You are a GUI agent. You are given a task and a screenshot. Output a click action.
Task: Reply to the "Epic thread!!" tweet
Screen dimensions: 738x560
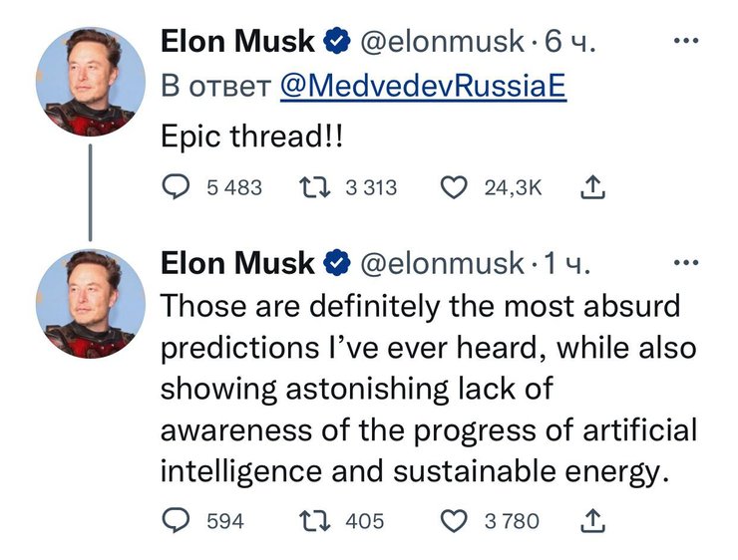pos(177,187)
